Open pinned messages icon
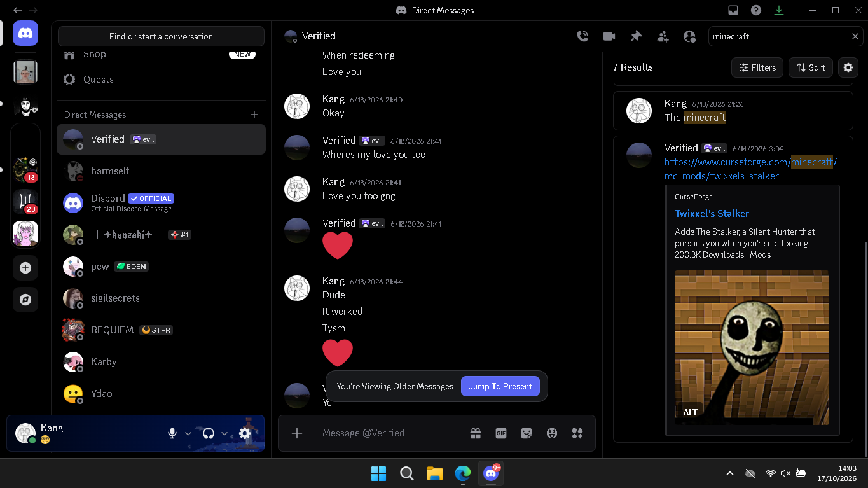 click(636, 36)
